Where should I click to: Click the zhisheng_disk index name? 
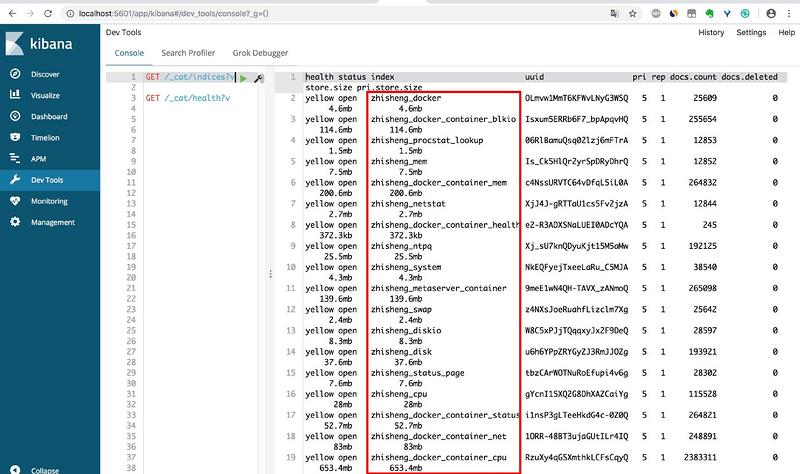click(401, 352)
